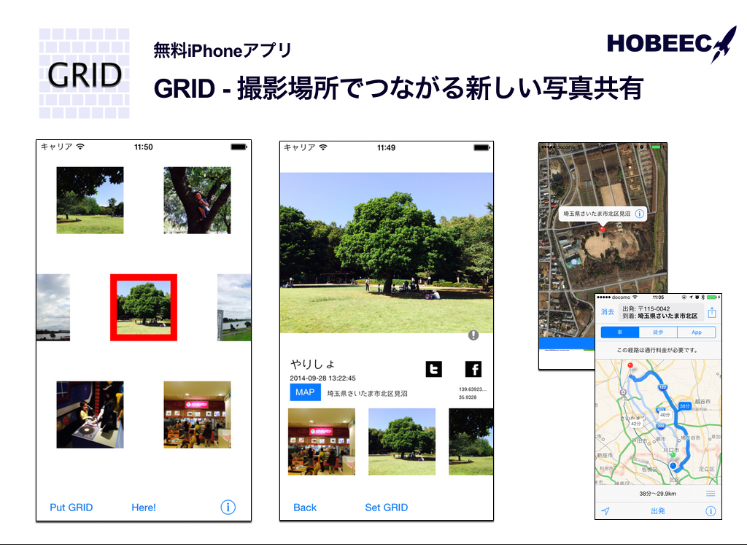The width and height of the screenshot is (747, 560).
Task: Tap the gray exclamation report icon
Action: coord(473,335)
